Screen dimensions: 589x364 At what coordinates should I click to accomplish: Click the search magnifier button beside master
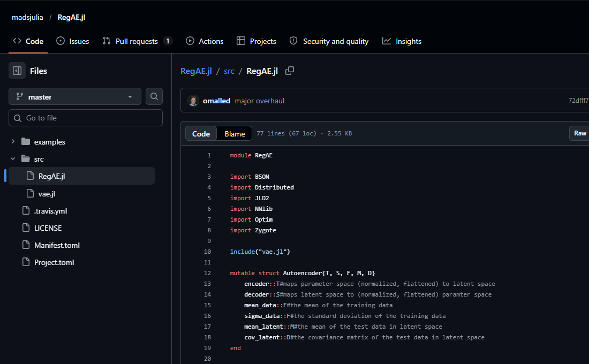coord(154,96)
